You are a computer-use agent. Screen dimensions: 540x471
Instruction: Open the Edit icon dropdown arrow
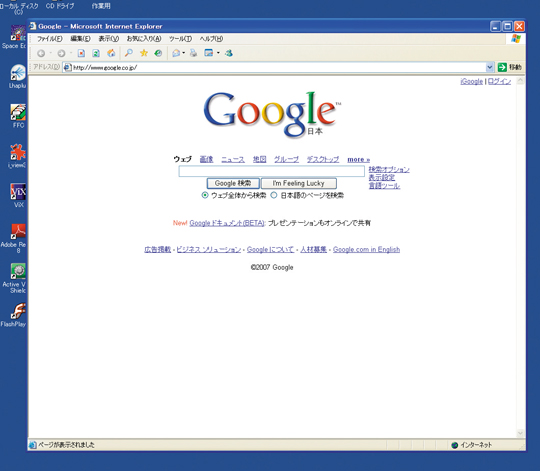click(218, 53)
